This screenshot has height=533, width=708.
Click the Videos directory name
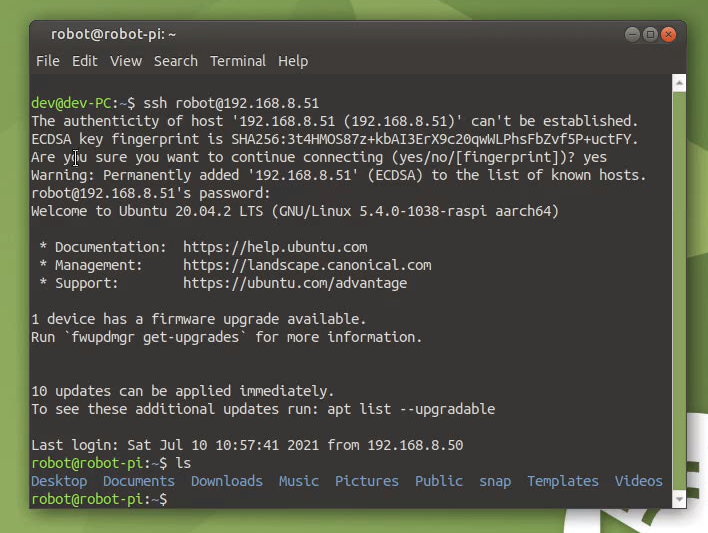click(638, 481)
